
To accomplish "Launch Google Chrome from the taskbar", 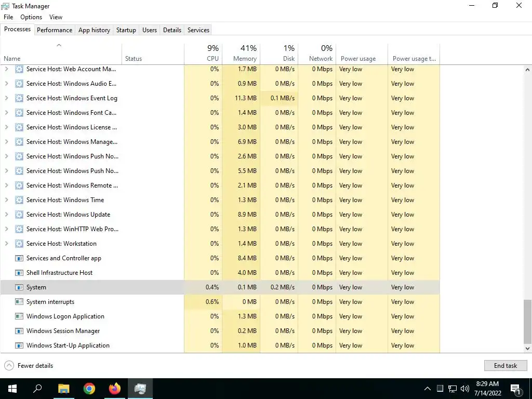I will pyautogui.click(x=89, y=389).
